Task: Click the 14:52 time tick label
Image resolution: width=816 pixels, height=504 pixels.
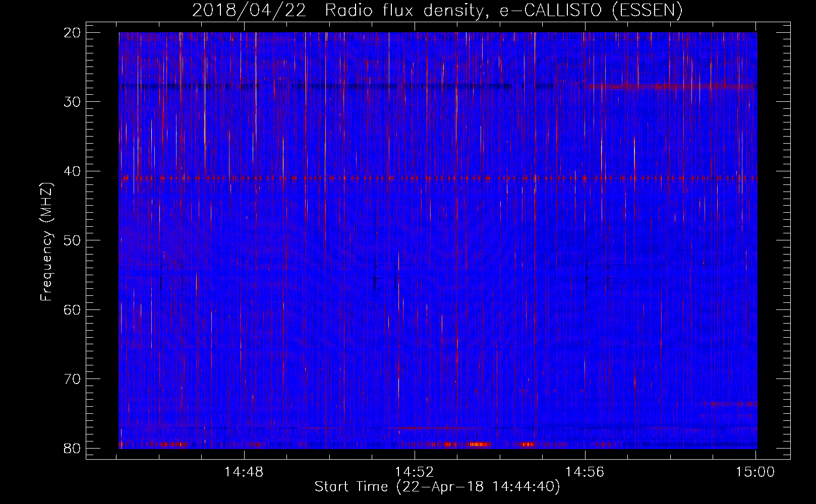Action: (415, 472)
